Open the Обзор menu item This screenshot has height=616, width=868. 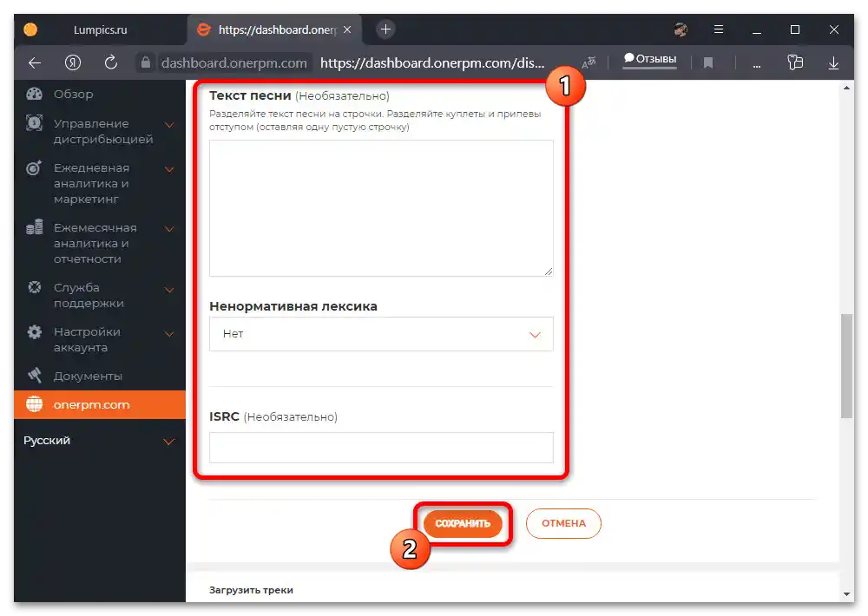click(73, 94)
